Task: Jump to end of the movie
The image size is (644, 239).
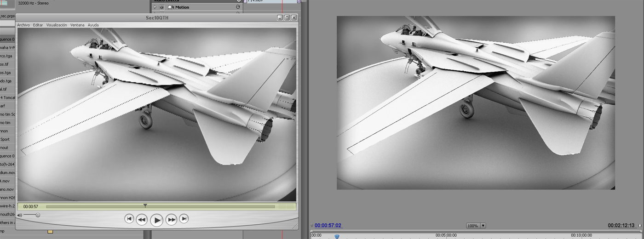Action: [184, 219]
